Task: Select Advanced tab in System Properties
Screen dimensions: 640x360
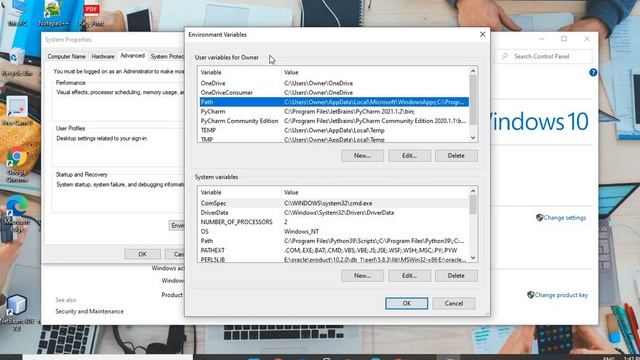Action: pyautogui.click(x=132, y=56)
